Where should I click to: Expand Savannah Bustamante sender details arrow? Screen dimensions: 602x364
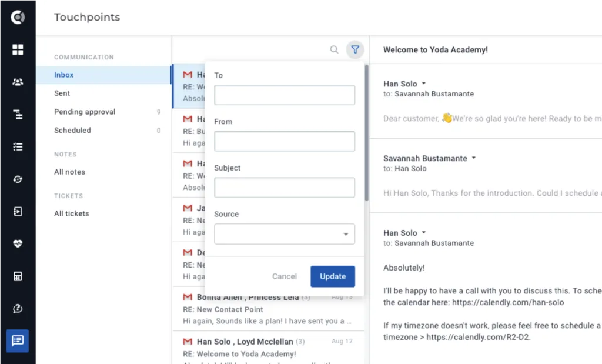coord(474,158)
